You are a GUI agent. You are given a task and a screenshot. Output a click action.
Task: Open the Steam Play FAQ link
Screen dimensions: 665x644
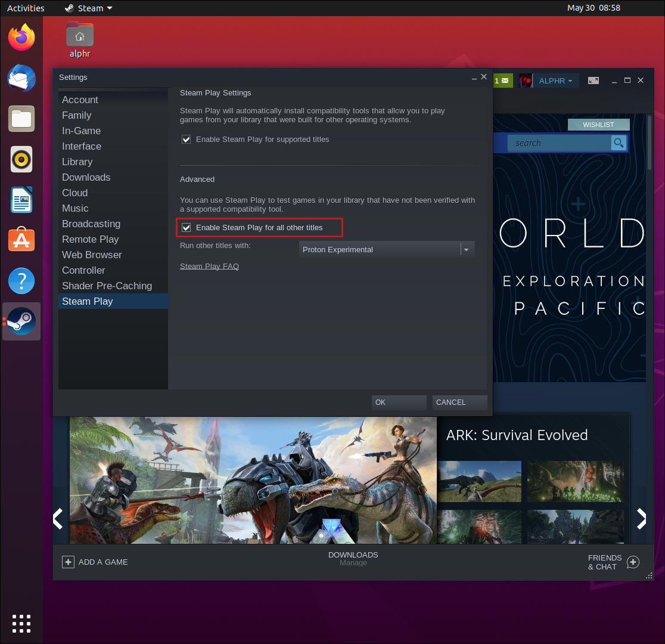coord(210,266)
